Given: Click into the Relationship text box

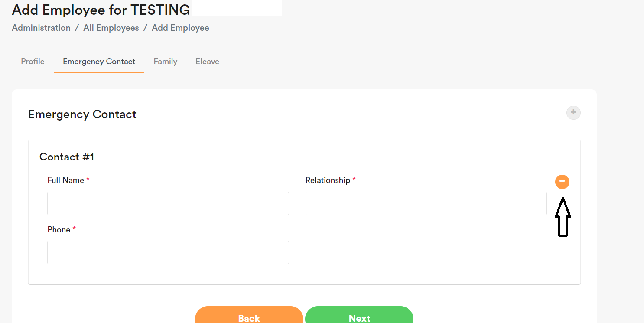Looking at the screenshot, I should (426, 204).
